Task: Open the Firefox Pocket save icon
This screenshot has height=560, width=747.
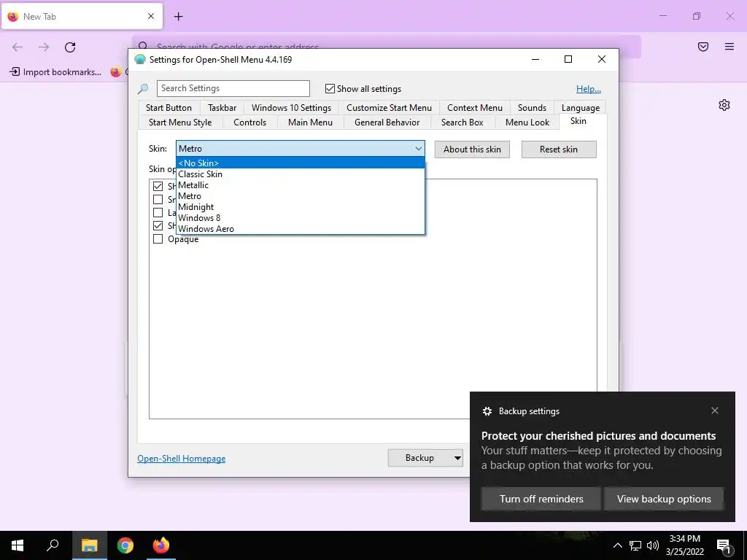Action: click(703, 47)
